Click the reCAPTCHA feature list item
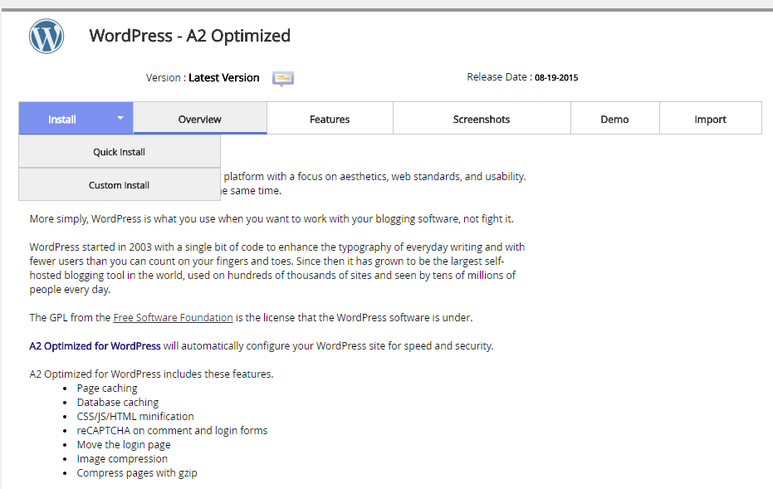The width and height of the screenshot is (773, 489). [x=172, y=430]
